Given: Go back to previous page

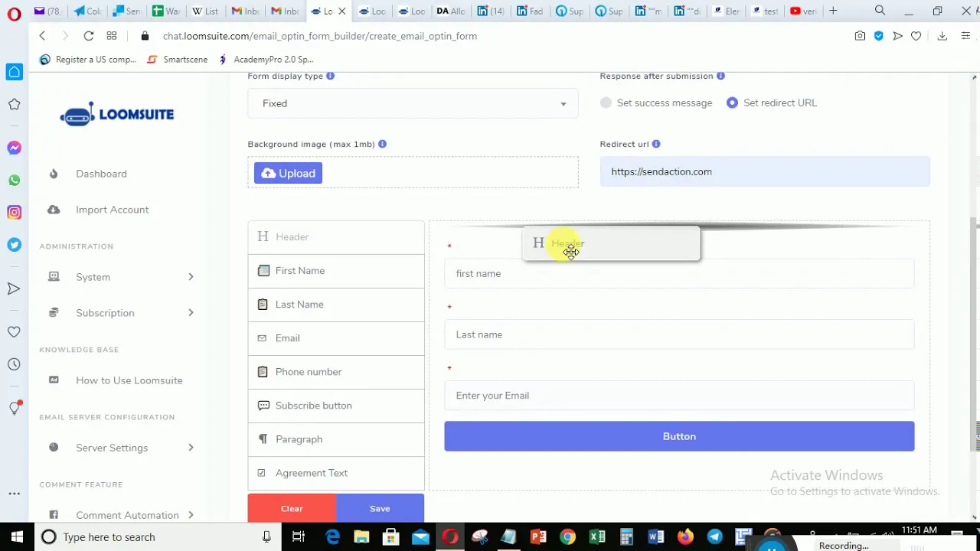Looking at the screenshot, I should (x=42, y=36).
